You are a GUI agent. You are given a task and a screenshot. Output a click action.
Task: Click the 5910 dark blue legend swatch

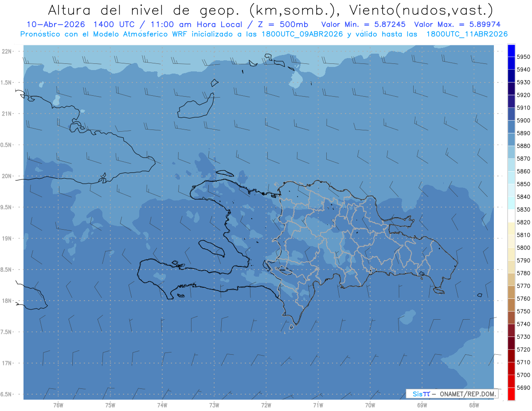pyautogui.click(x=511, y=101)
